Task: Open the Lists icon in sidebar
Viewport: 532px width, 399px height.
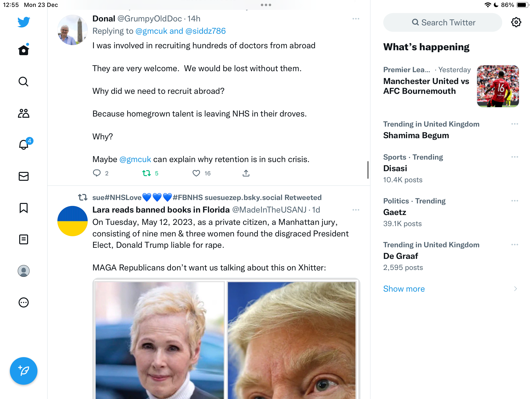Action: click(24, 239)
